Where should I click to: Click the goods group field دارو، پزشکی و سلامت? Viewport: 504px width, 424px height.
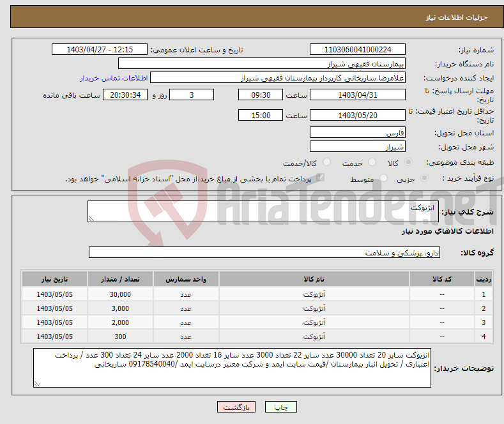[x=264, y=252]
